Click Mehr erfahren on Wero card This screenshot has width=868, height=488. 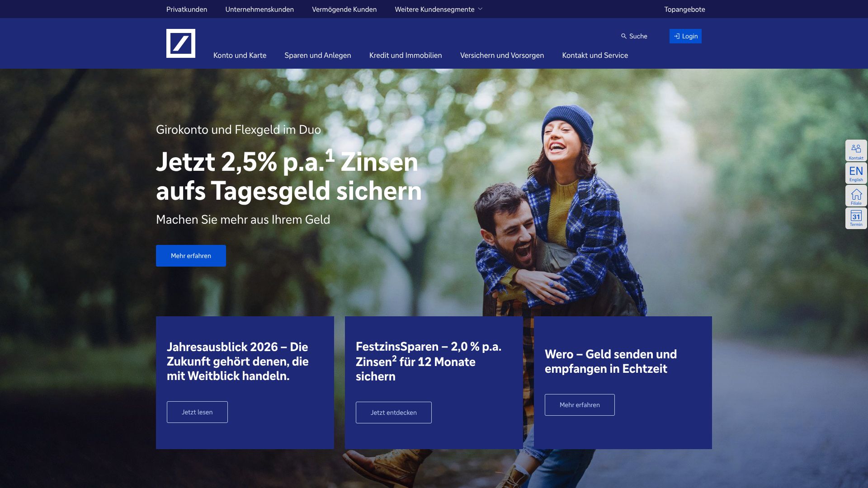pyautogui.click(x=580, y=405)
